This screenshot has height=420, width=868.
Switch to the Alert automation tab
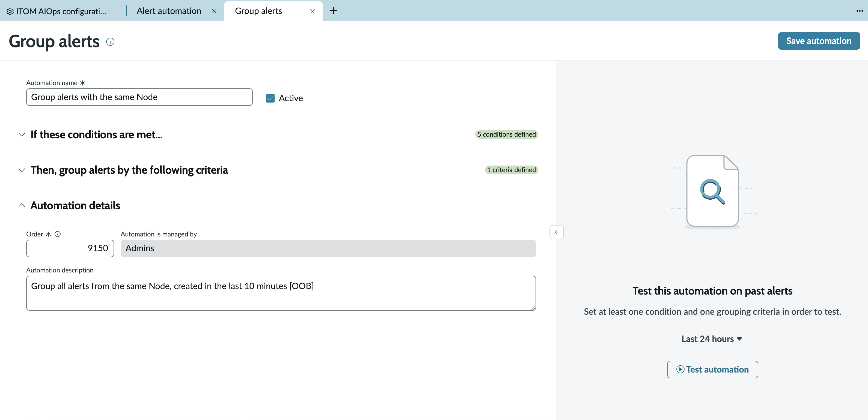(x=169, y=11)
